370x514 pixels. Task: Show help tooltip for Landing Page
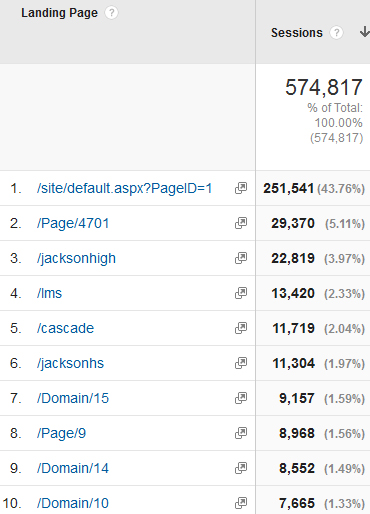[111, 13]
